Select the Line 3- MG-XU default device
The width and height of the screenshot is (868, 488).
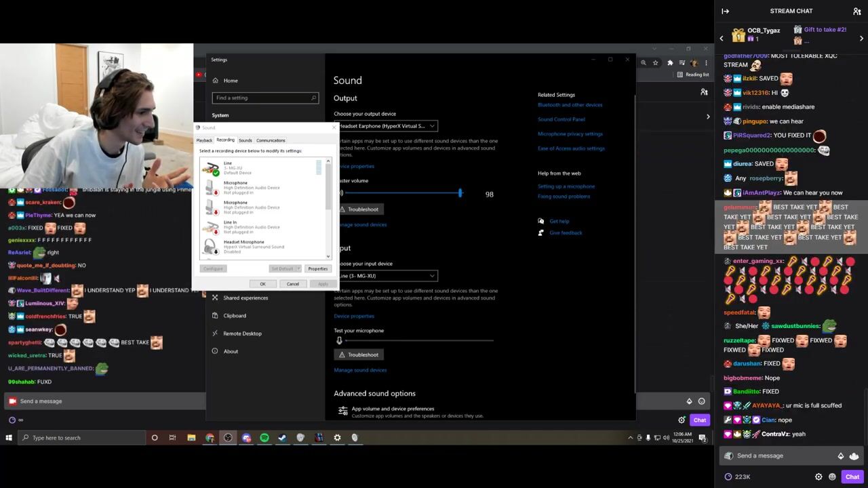click(261, 167)
